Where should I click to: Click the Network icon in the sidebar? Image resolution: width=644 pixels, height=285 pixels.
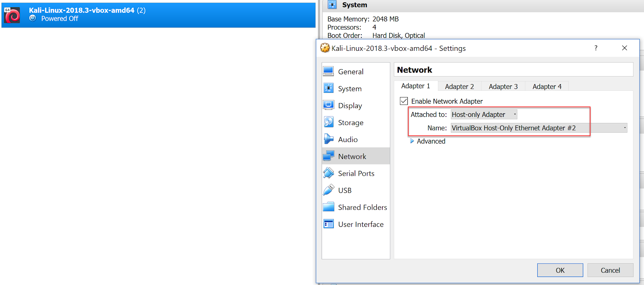point(328,156)
